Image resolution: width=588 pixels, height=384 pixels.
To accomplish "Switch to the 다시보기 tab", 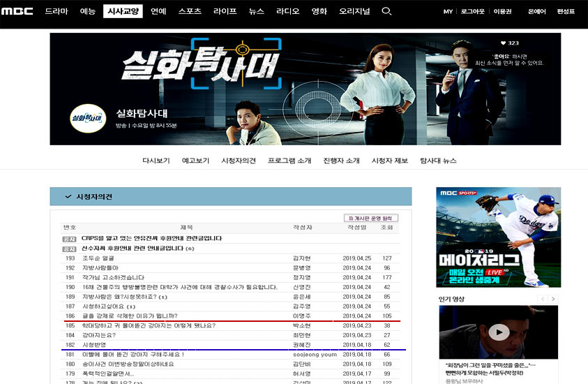I will pos(156,161).
